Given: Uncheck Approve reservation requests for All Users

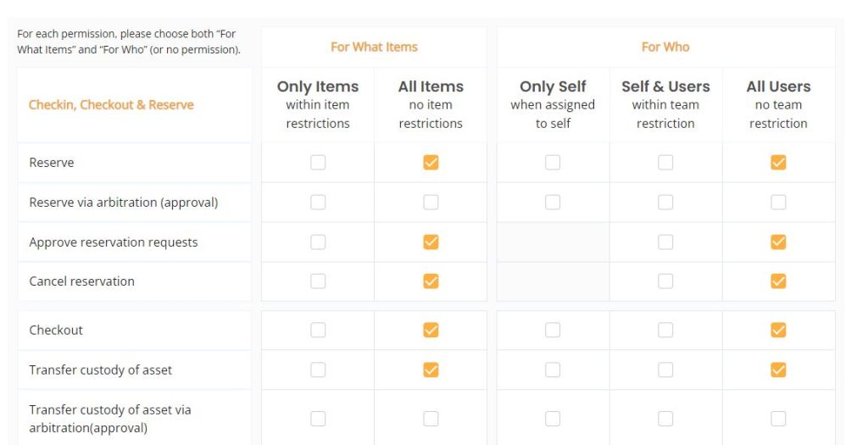Looking at the screenshot, I should (x=778, y=242).
